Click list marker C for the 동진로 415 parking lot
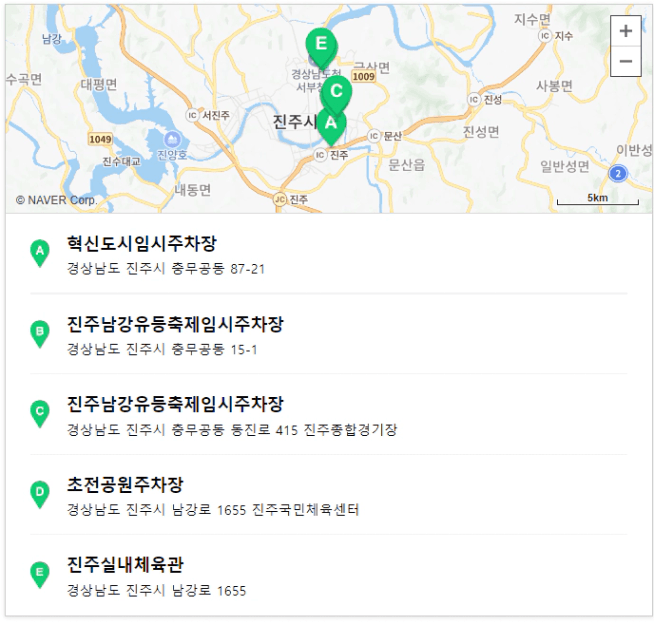 pos(40,414)
